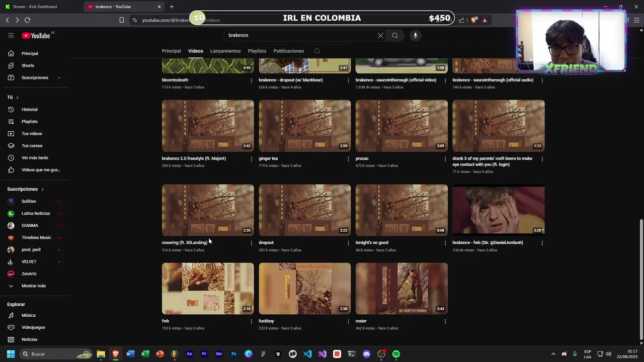This screenshot has width=644, height=362.
Task: Open Discord from the taskbar
Action: (366, 354)
